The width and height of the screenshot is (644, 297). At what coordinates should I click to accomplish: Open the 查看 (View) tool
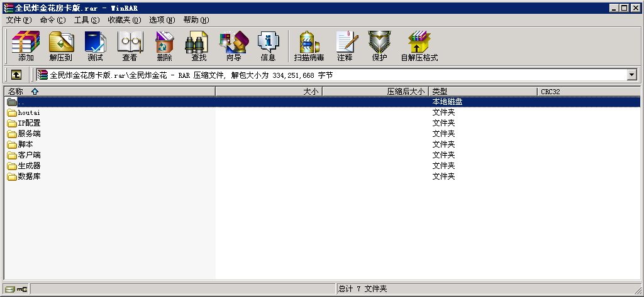(130, 46)
